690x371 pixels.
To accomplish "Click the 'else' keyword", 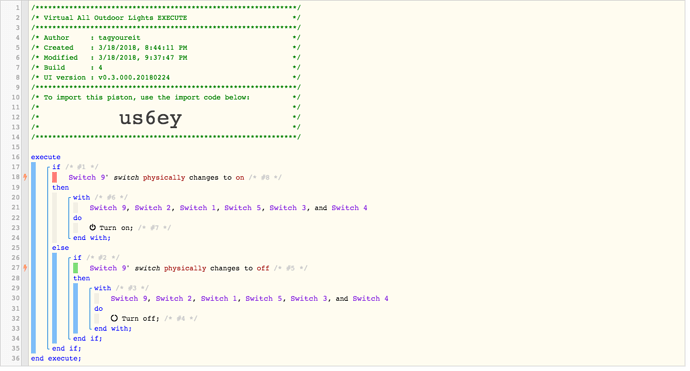I will pyautogui.click(x=60, y=248).
